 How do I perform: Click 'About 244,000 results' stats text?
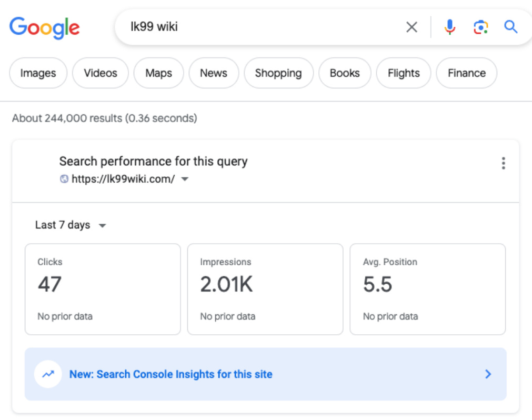105,118
